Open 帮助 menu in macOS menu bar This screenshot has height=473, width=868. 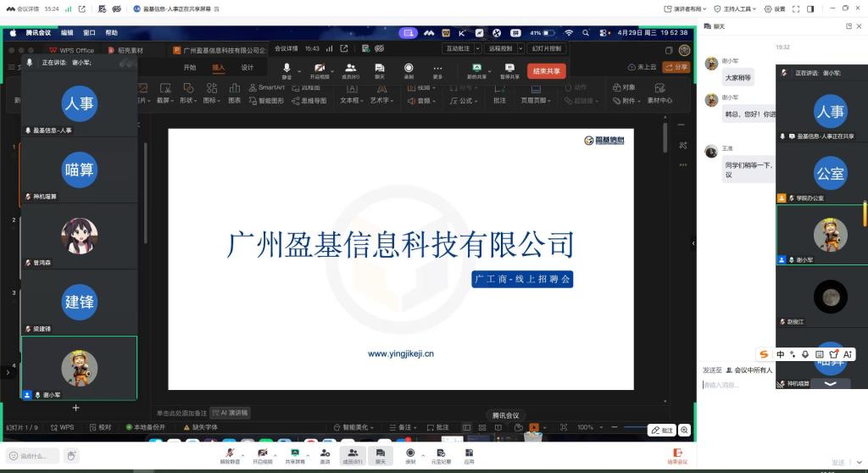coord(111,33)
